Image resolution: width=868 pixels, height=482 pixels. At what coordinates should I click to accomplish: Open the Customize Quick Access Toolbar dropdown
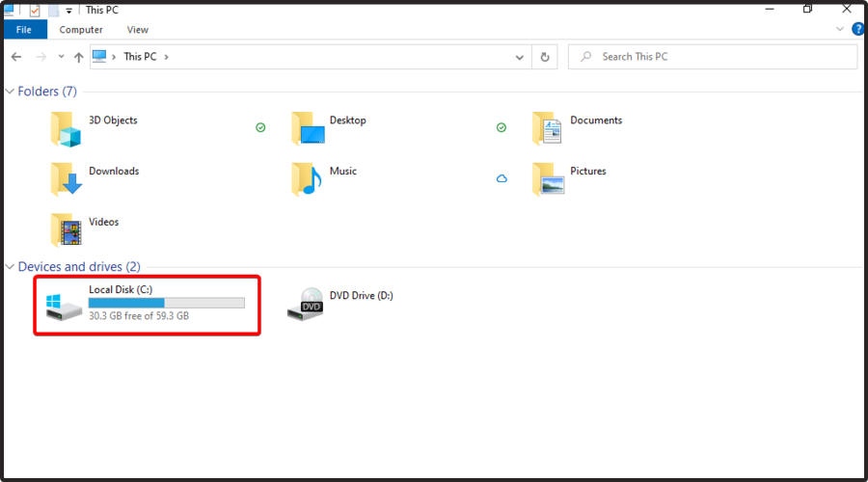[x=69, y=11]
